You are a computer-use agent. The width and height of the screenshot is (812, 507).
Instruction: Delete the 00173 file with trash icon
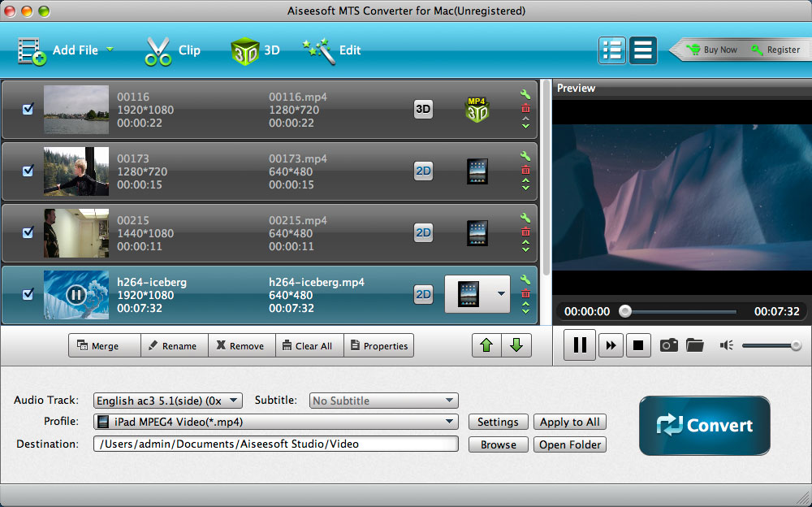(x=525, y=170)
